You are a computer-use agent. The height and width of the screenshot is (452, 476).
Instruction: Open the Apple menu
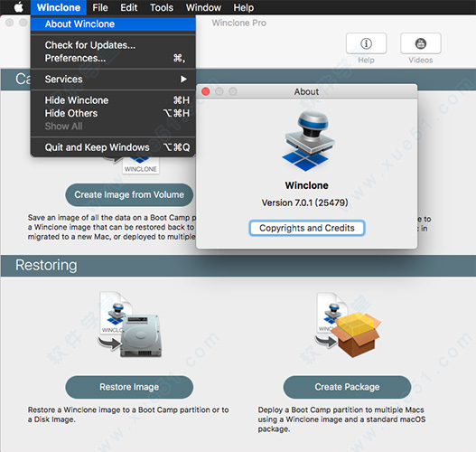pyautogui.click(x=19, y=7)
